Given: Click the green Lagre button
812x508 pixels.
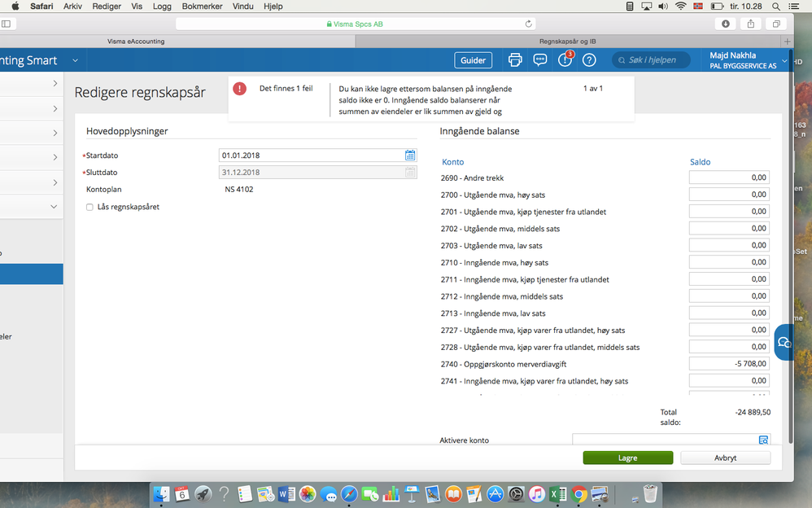Looking at the screenshot, I should click(627, 458).
